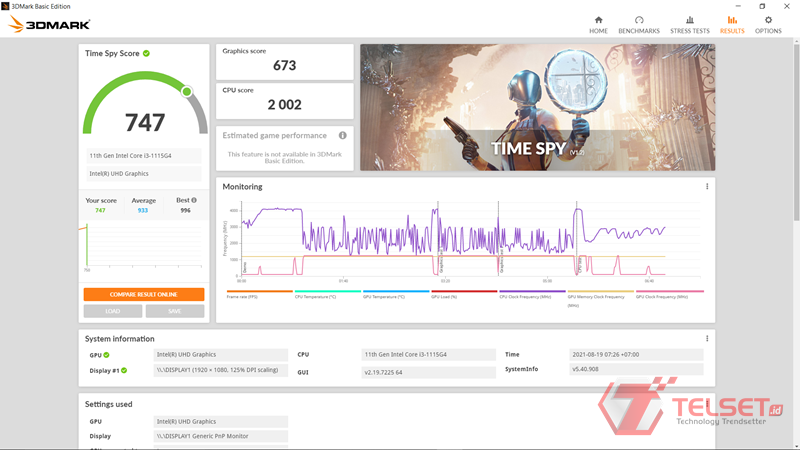Go to the Home tab
The height and width of the screenshot is (450, 800).
click(598, 24)
